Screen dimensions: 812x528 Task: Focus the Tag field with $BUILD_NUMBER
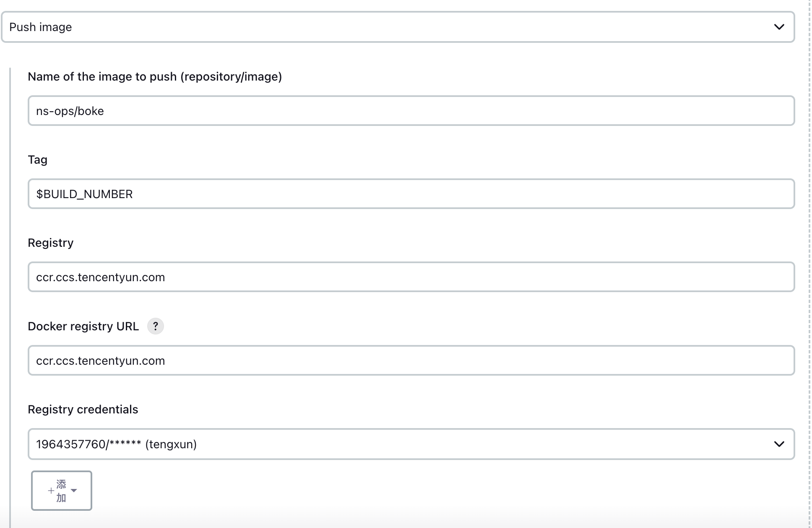pos(411,194)
